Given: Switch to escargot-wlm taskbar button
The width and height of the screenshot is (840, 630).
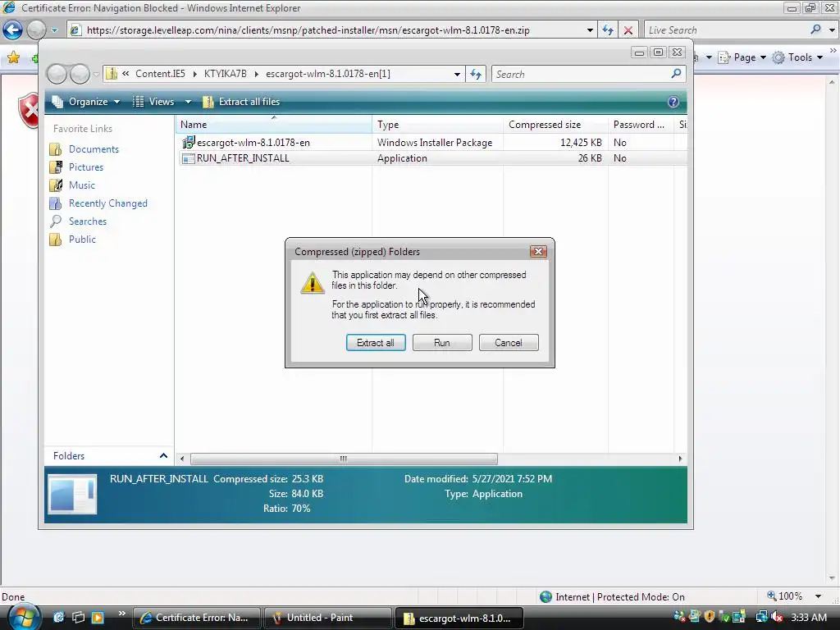Looking at the screenshot, I should tap(459, 618).
